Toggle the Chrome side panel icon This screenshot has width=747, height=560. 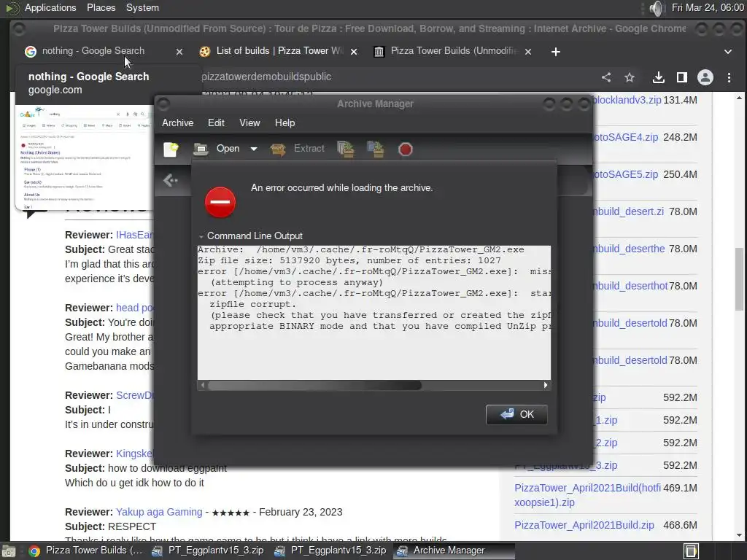pos(682,77)
